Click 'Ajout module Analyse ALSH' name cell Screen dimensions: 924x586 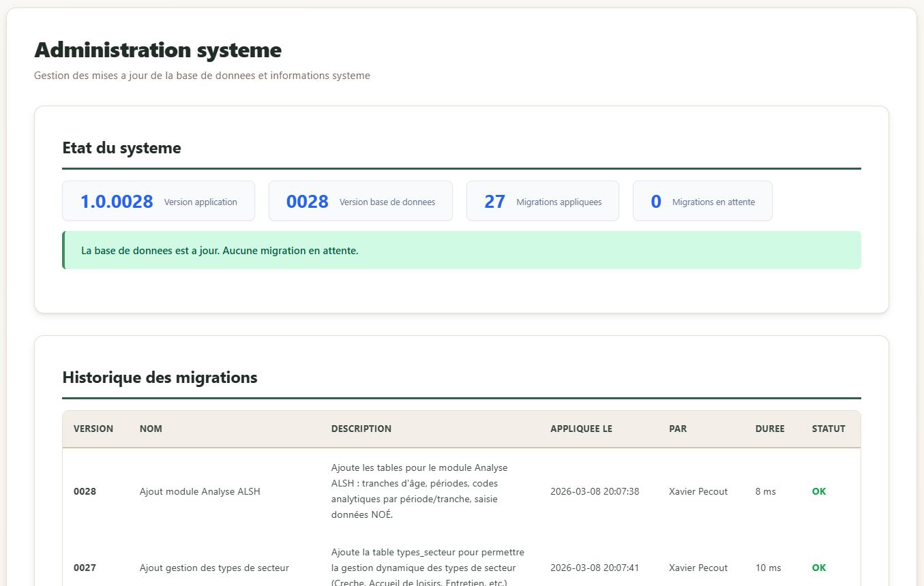coord(200,491)
